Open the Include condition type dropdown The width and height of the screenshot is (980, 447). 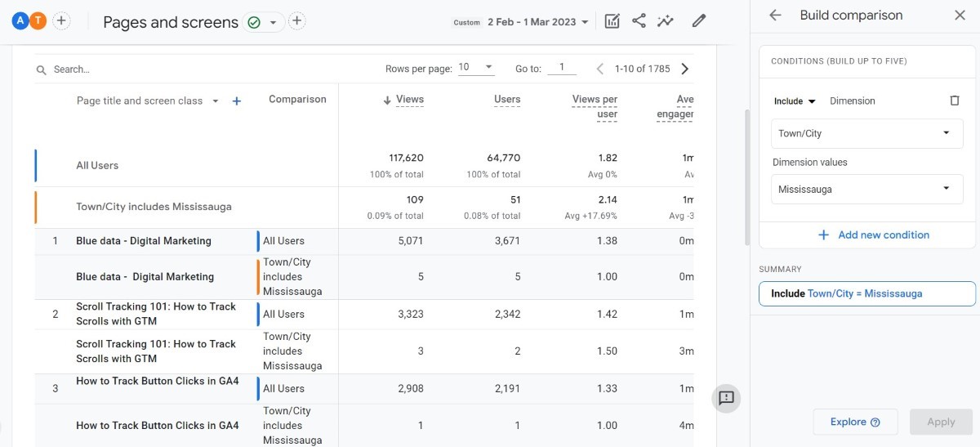[x=795, y=101]
